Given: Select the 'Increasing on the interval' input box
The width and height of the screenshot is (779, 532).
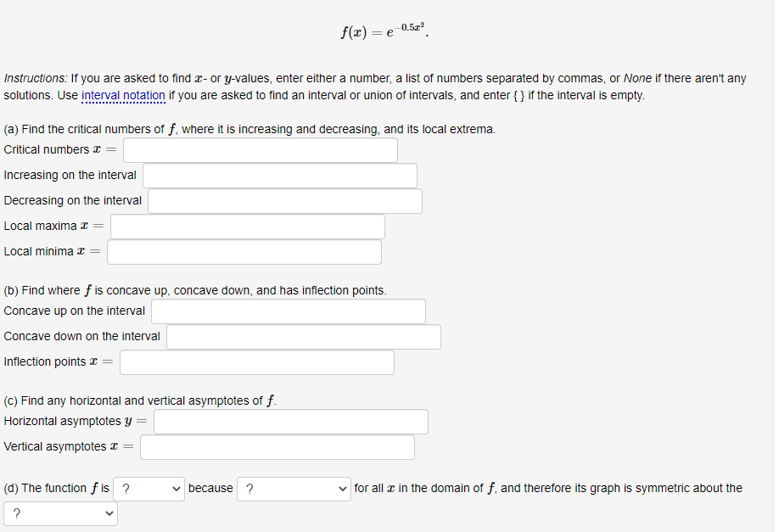Looking at the screenshot, I should click(x=280, y=176).
